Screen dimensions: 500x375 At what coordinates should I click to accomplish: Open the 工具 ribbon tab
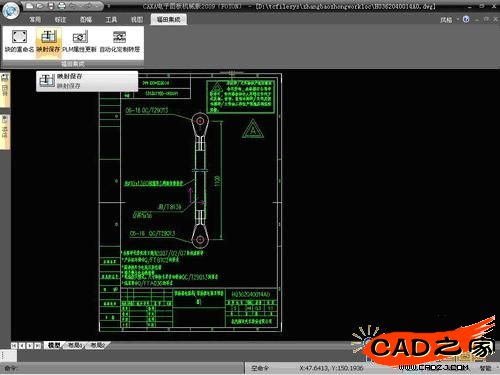pos(111,20)
